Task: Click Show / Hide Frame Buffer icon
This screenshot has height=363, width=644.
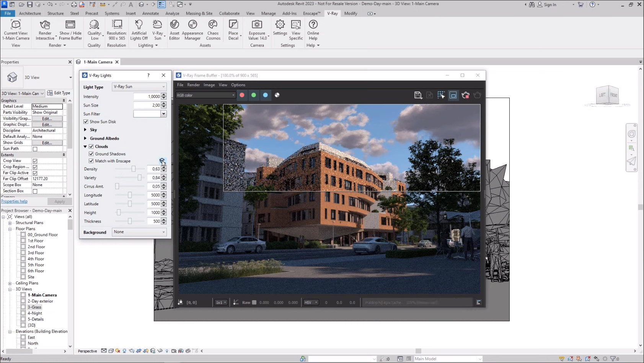Action: click(x=70, y=30)
